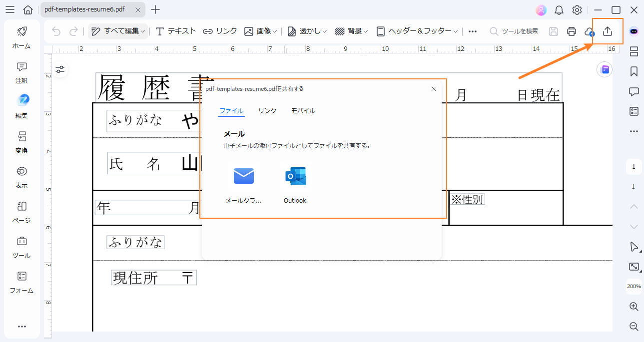Open the フォーム form tool
Image resolution: width=644 pixels, height=342 pixels.
click(x=21, y=282)
